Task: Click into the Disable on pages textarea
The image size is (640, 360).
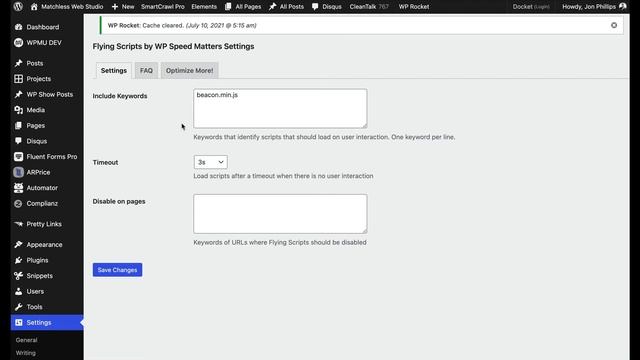Action: pyautogui.click(x=280, y=214)
